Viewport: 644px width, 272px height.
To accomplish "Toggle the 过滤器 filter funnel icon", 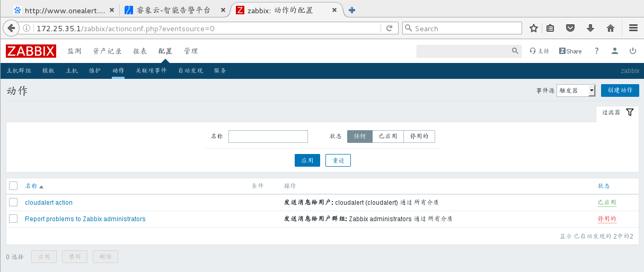I will [630, 112].
